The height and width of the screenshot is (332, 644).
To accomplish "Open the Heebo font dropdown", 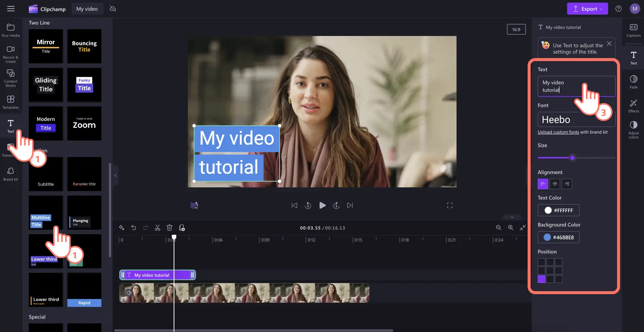I will click(576, 120).
